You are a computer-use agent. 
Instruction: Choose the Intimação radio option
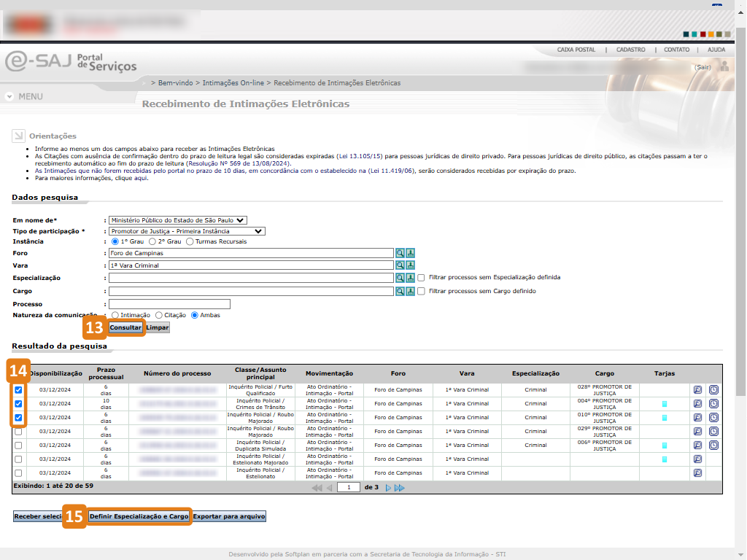pyautogui.click(x=115, y=315)
